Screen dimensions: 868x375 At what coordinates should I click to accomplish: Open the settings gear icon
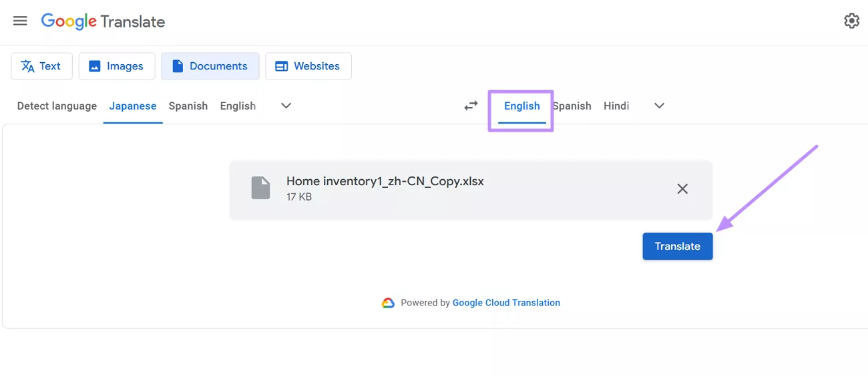point(851,21)
